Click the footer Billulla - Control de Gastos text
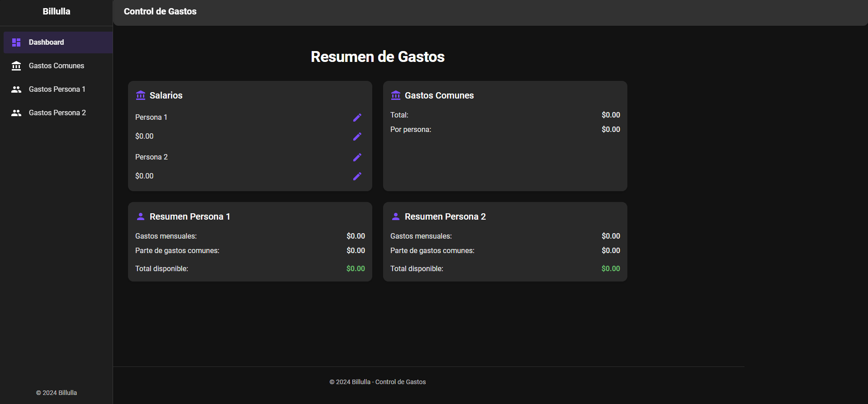The width and height of the screenshot is (868, 404). click(378, 382)
